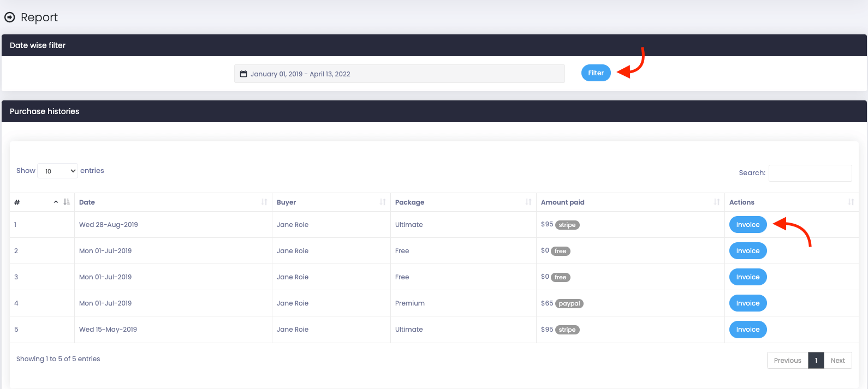Screen dimensions: 868x389
Task: Click Date wise filter header
Action: click(x=434, y=45)
